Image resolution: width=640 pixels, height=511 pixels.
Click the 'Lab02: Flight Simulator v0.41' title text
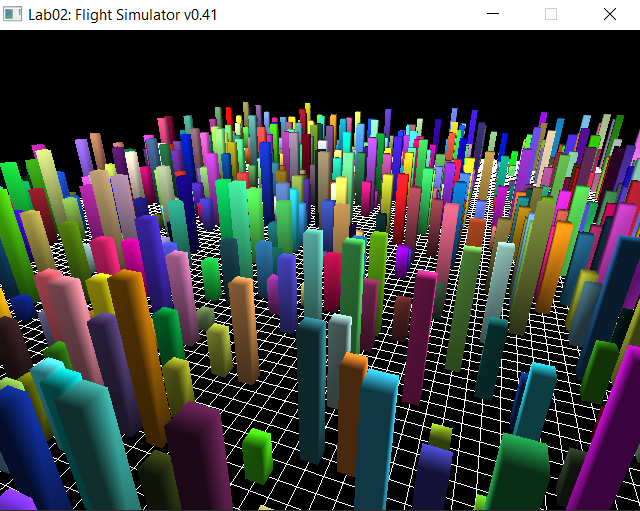pyautogui.click(x=122, y=15)
